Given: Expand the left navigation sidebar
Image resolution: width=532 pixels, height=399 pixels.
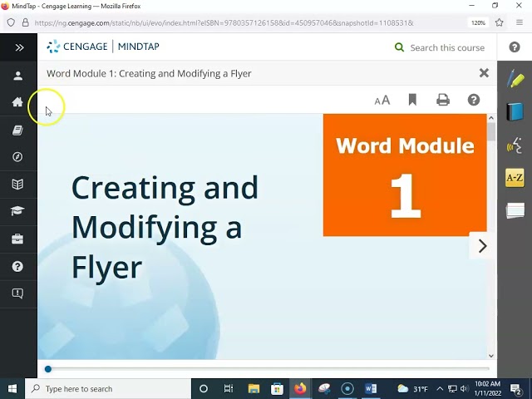Looking at the screenshot, I should tap(19, 47).
